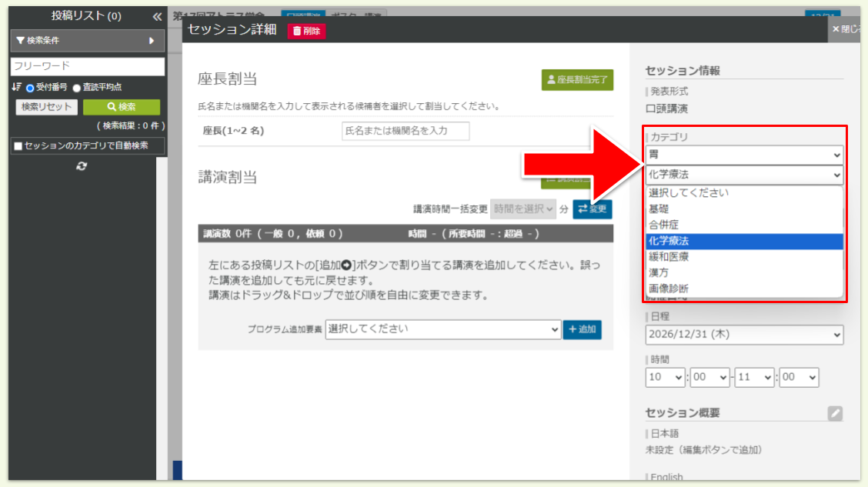Click the filter icon on 検索条件
The image size is (868, 487).
tap(19, 42)
